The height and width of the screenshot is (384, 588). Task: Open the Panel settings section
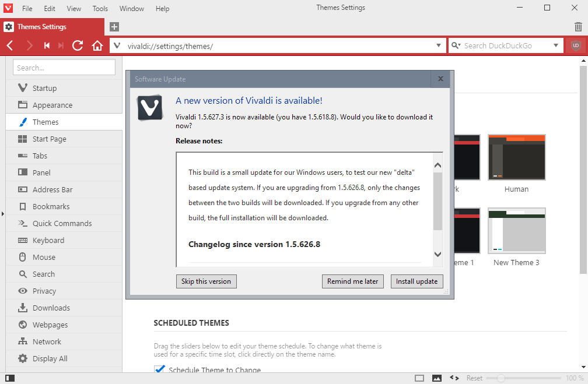64,172
